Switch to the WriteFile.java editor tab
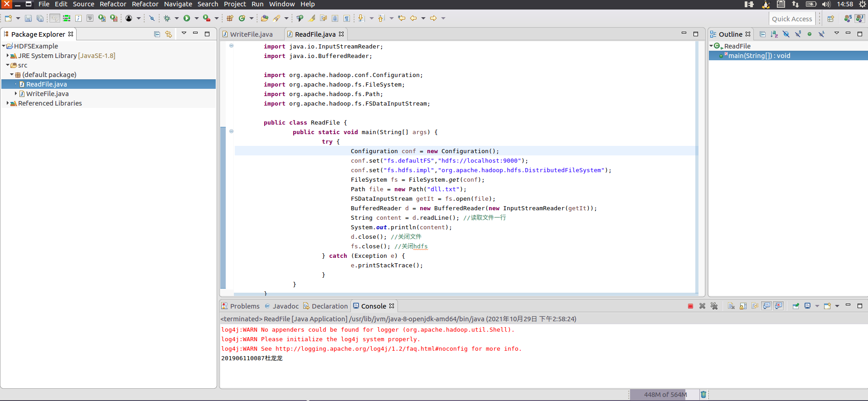 pyautogui.click(x=251, y=34)
